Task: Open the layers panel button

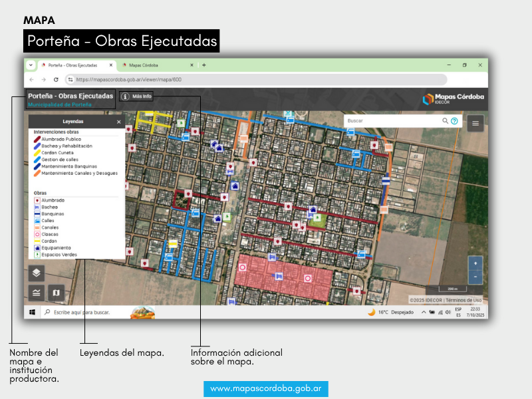Action: pos(37,273)
